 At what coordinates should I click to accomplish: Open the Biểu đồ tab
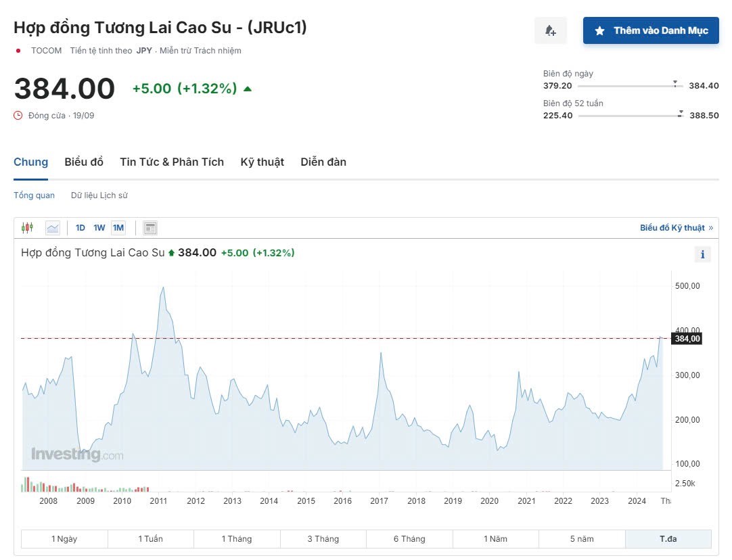tap(84, 162)
